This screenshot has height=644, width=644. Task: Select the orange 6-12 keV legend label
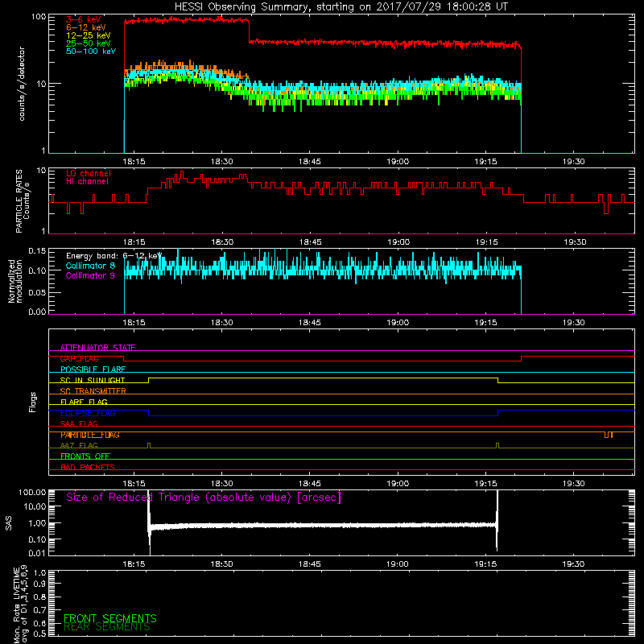(86, 27)
